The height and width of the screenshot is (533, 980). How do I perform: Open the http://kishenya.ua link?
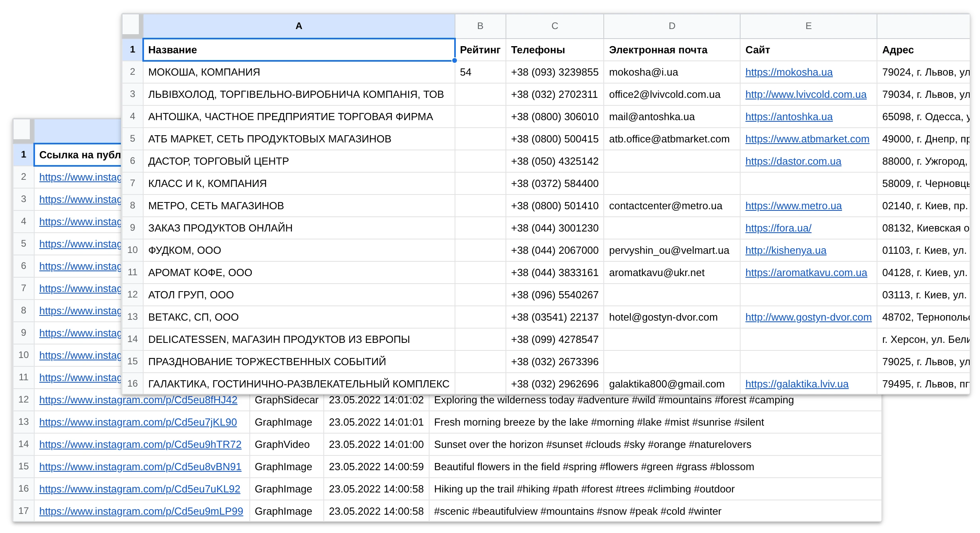coord(786,250)
